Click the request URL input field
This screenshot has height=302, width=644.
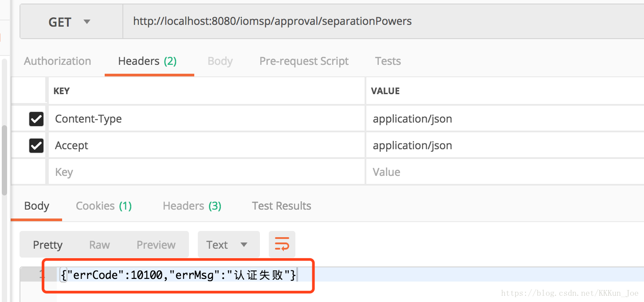point(381,21)
